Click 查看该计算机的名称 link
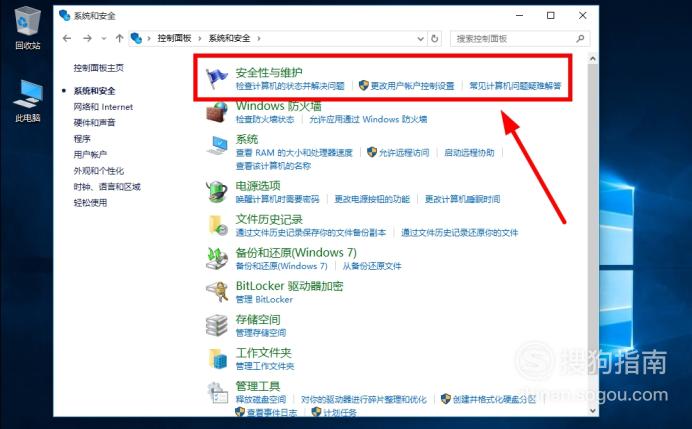 coord(273,166)
